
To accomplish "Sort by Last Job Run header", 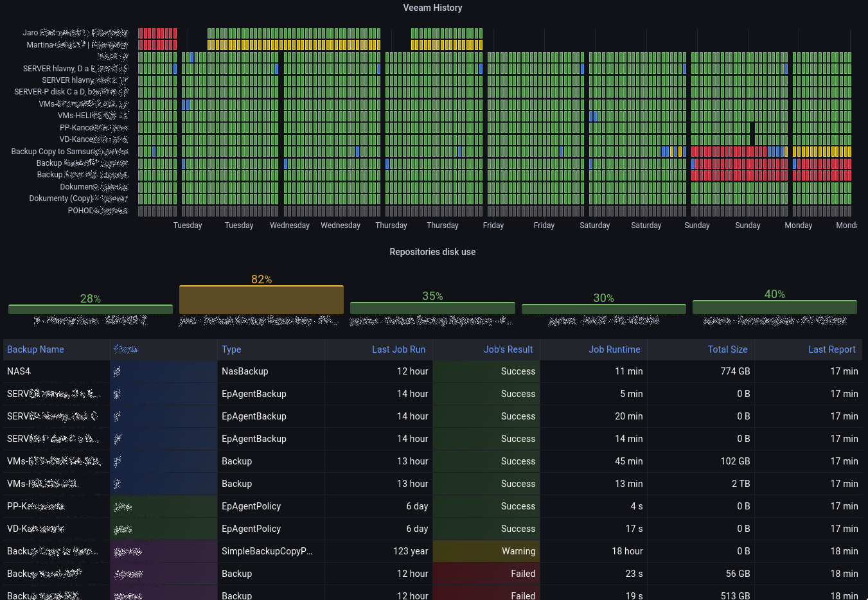I will tap(398, 349).
